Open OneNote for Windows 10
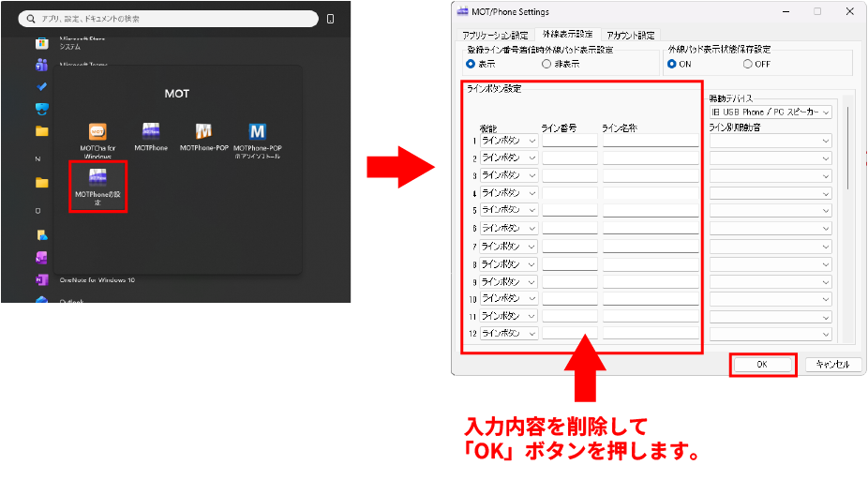Viewport: 868px width, 480px height. pyautogui.click(x=97, y=280)
